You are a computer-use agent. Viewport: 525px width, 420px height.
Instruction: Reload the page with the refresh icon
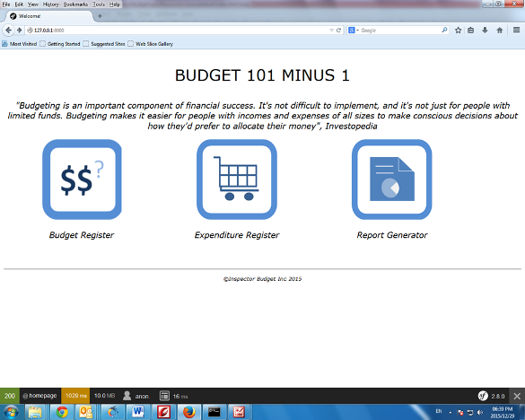pos(338,31)
